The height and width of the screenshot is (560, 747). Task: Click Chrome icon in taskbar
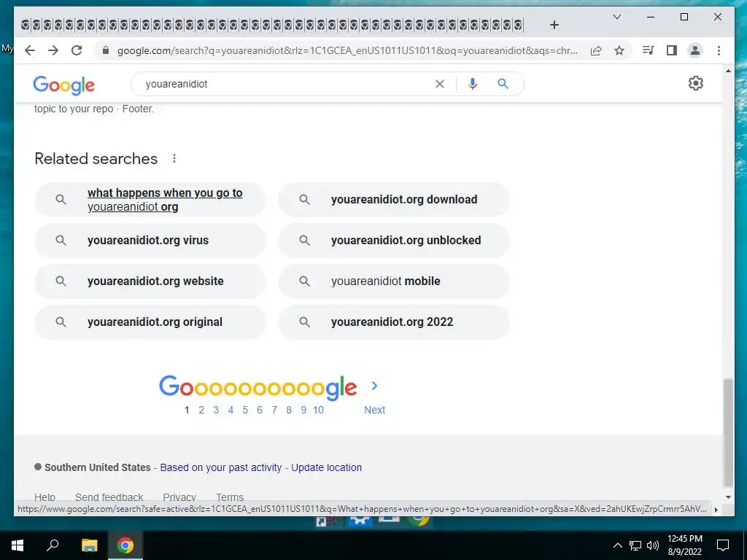(x=125, y=545)
